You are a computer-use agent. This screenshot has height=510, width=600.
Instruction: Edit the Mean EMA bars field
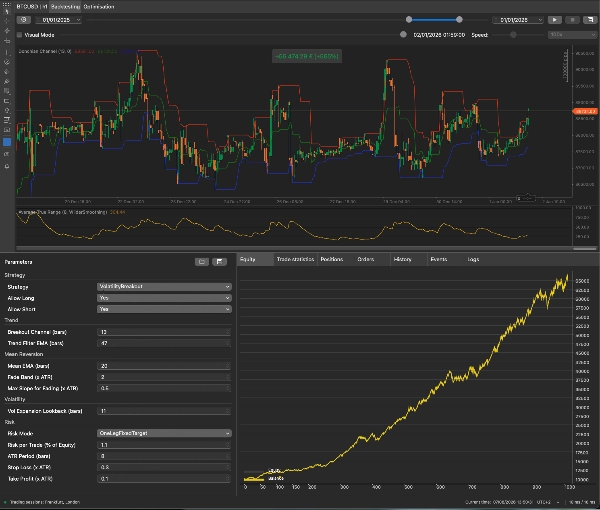[164, 366]
